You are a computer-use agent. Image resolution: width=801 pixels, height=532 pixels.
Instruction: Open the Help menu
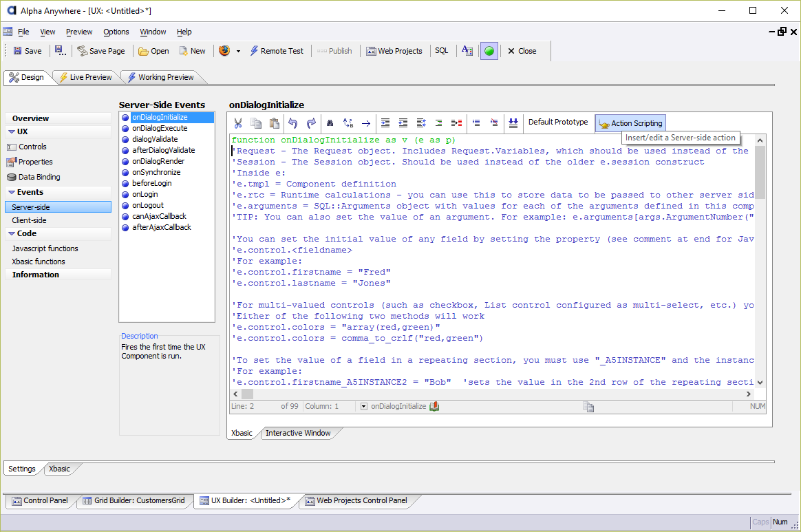coord(184,32)
